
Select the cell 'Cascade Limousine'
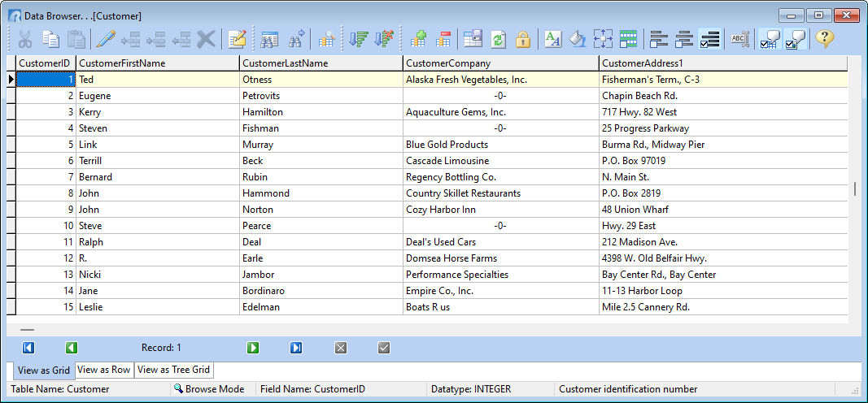(x=501, y=161)
